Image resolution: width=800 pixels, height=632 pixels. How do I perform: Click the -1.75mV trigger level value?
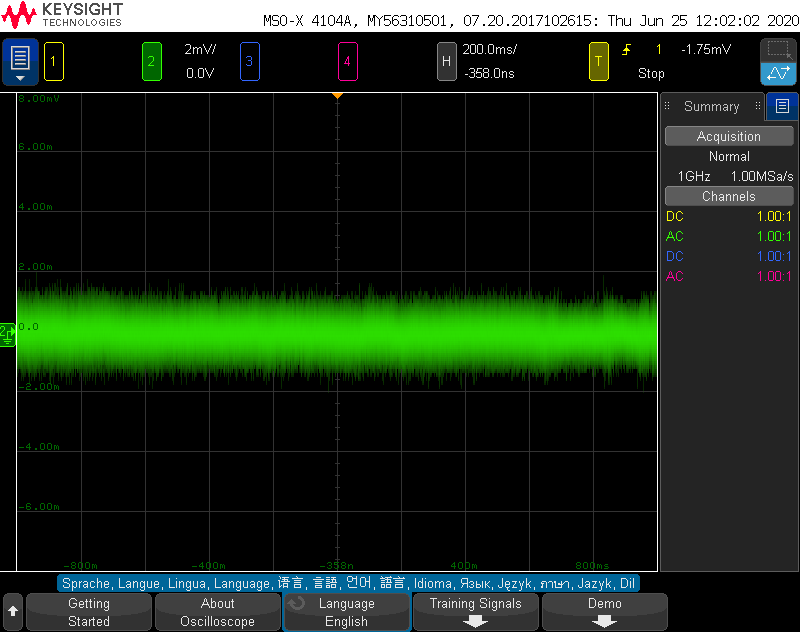pos(706,49)
